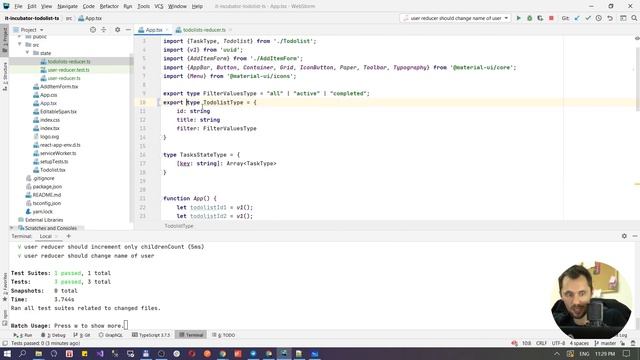The height and width of the screenshot is (360, 640).
Task: Commit changes with the Git checkmark icon
Action: [588, 18]
